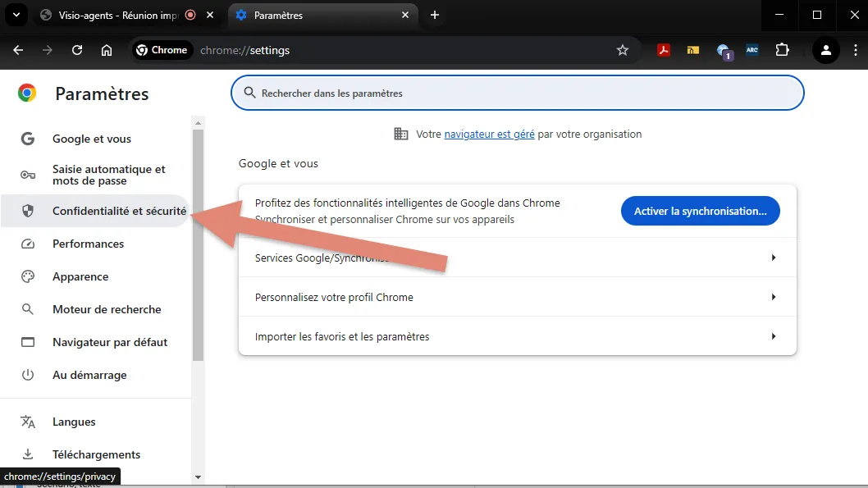868x488 pixels.
Task: Go to the home page icon
Action: 107,50
